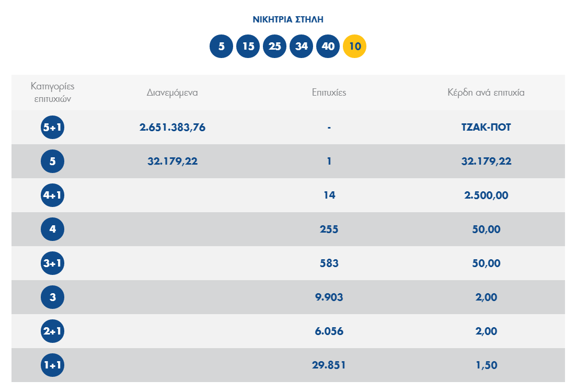Click the winning number 15 ball
The height and width of the screenshot is (392, 588).
[248, 47]
